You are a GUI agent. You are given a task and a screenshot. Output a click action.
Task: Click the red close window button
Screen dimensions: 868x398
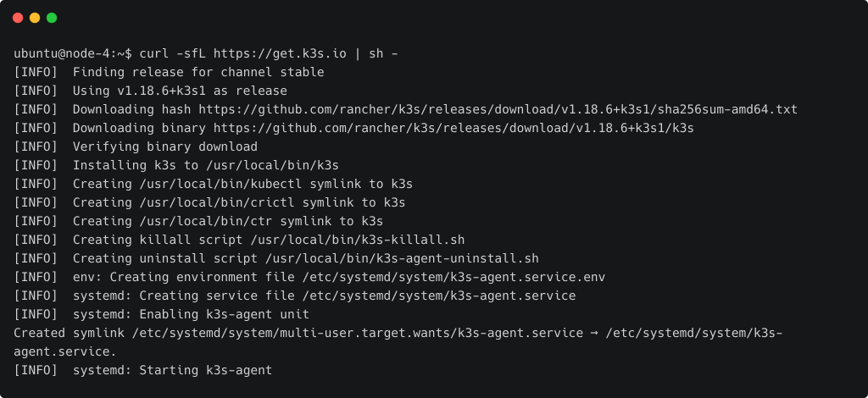pos(18,18)
